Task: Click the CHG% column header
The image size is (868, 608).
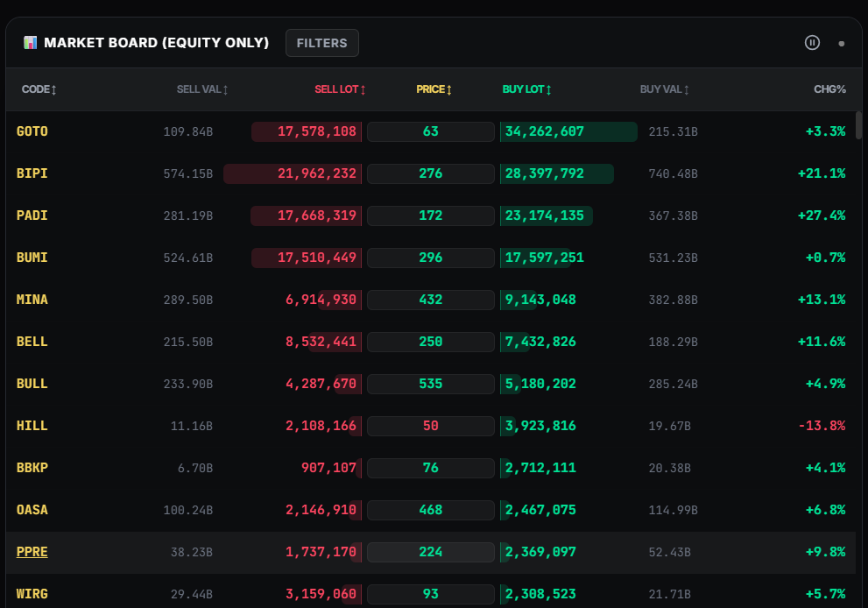Action: pyautogui.click(x=829, y=89)
